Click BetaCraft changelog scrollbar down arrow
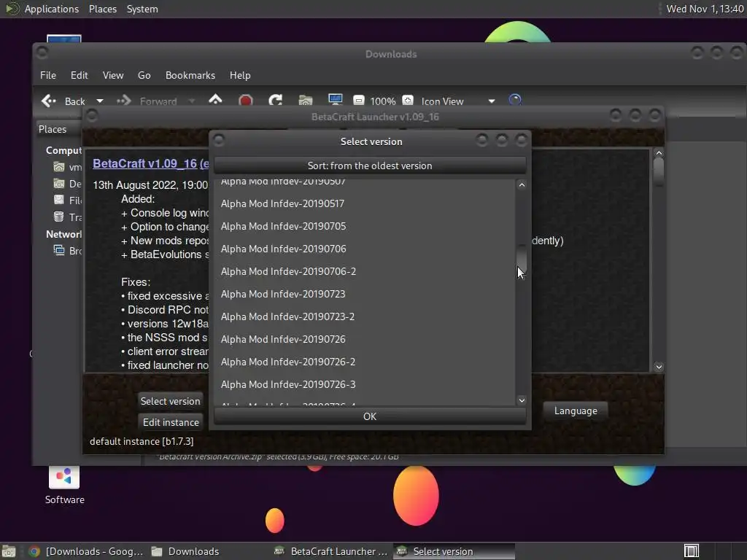 click(x=659, y=367)
